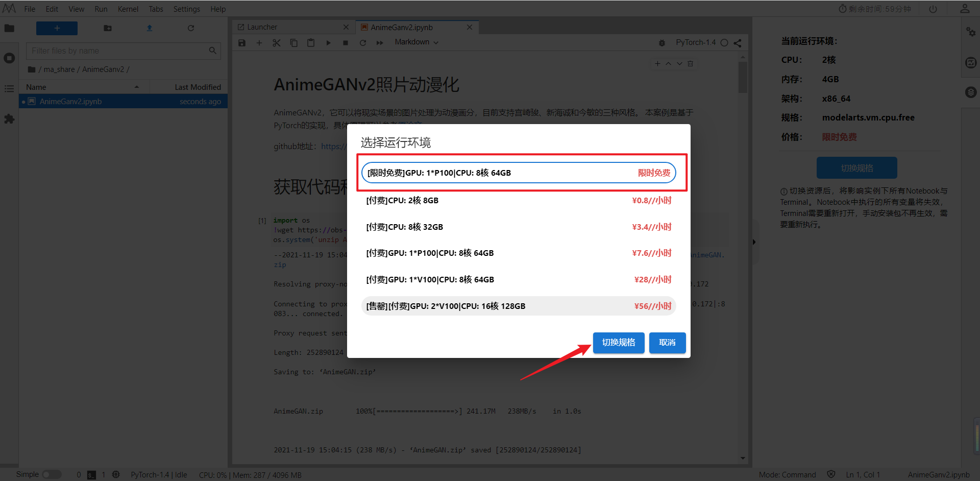Open the user account icon

coord(965,9)
